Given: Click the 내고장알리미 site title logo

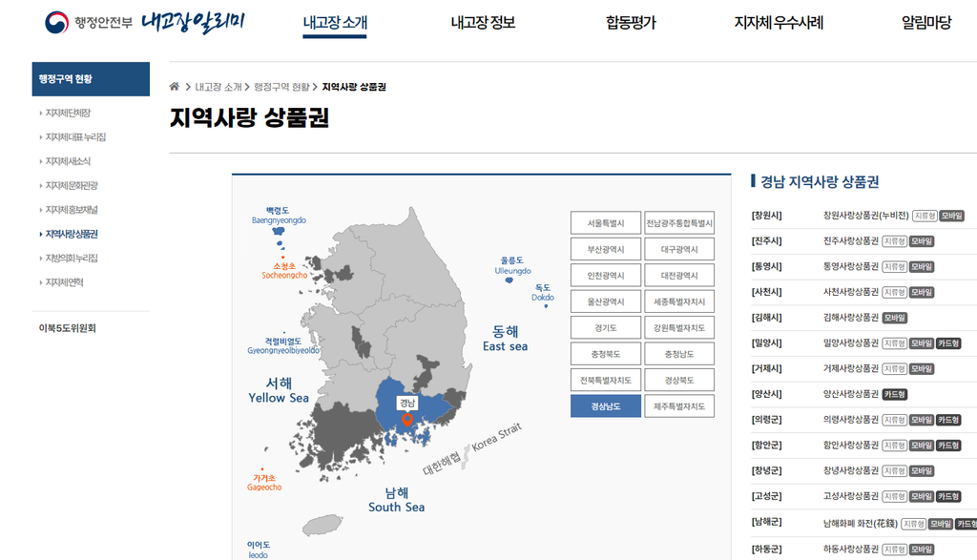Looking at the screenshot, I should pos(193,23).
